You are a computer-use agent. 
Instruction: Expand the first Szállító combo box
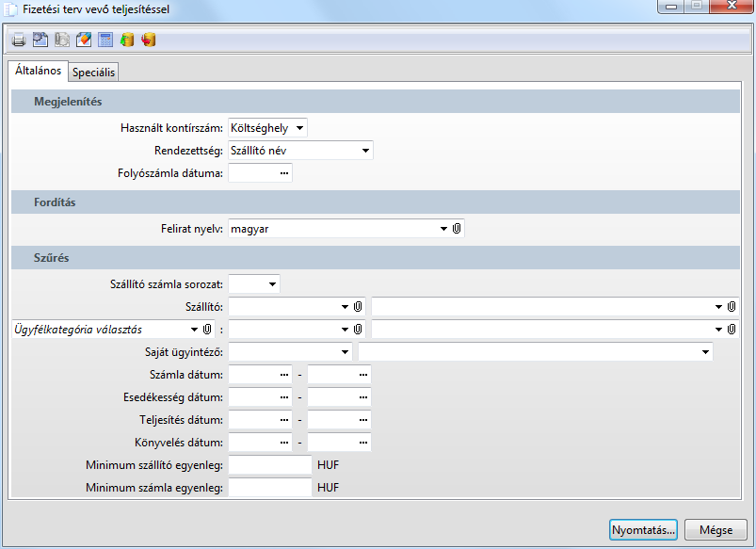click(x=345, y=307)
